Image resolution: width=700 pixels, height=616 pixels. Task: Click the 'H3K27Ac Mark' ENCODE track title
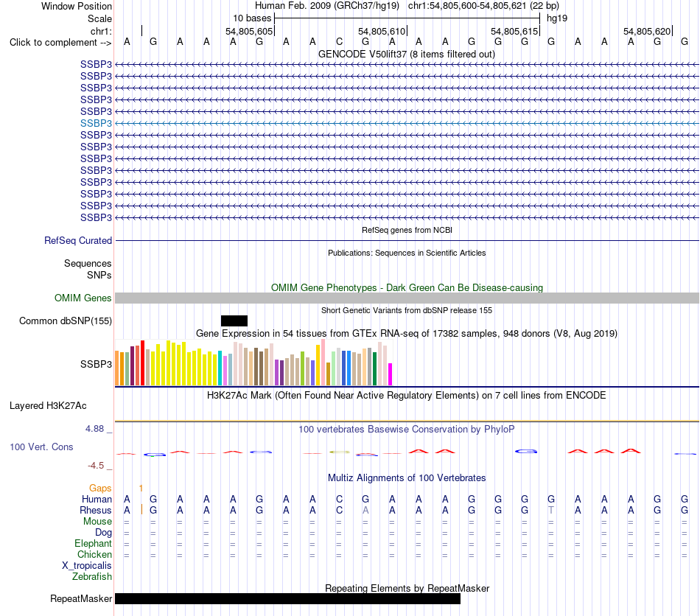click(x=407, y=396)
